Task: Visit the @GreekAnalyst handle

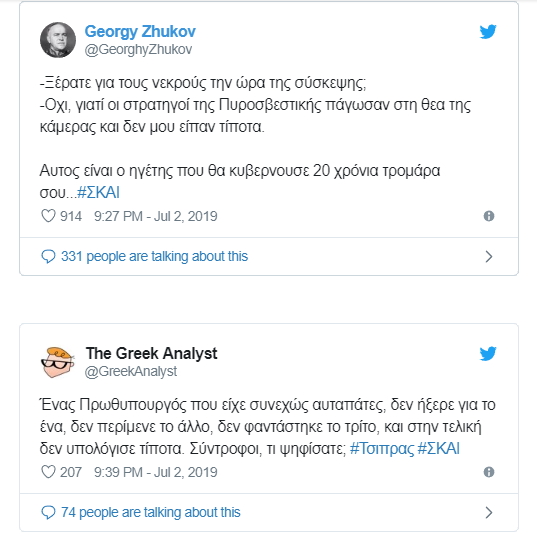Action: pyautogui.click(x=131, y=372)
